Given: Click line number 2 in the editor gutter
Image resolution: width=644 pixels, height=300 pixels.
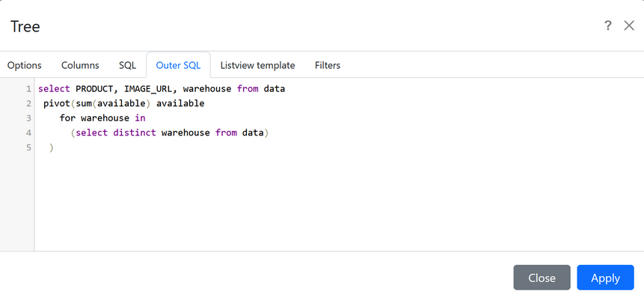Looking at the screenshot, I should click(x=28, y=103).
